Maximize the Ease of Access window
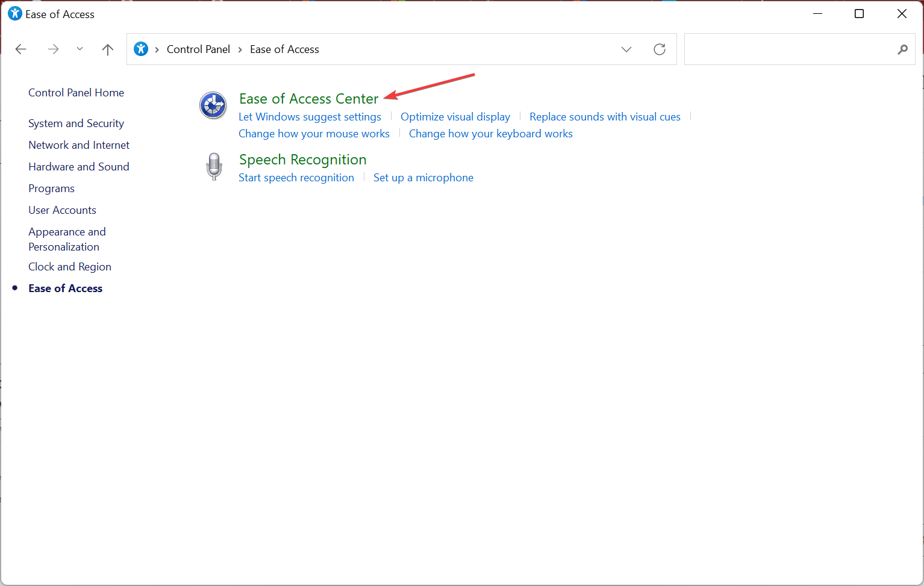The image size is (924, 586). click(860, 14)
